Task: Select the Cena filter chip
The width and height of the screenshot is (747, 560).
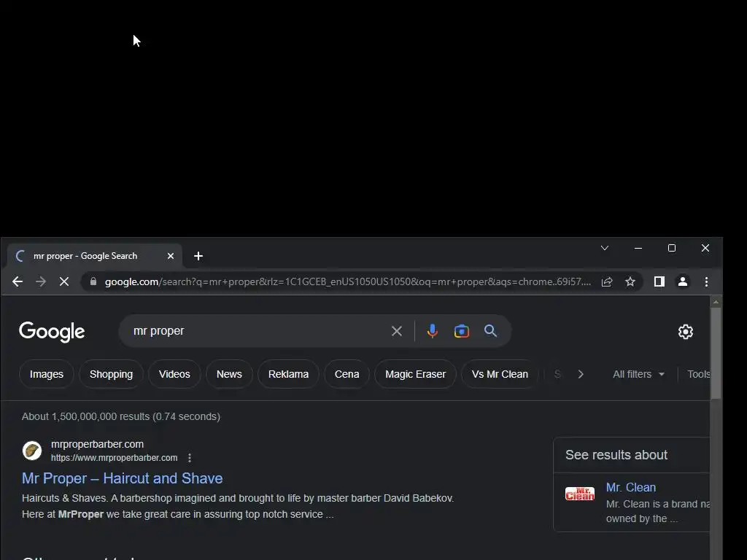Action: [347, 374]
